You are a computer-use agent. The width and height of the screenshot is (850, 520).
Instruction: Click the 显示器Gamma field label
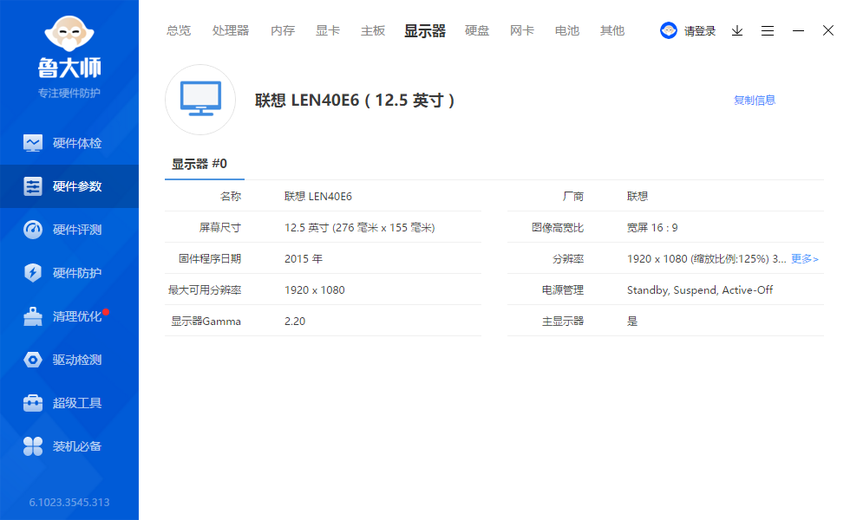(206, 321)
